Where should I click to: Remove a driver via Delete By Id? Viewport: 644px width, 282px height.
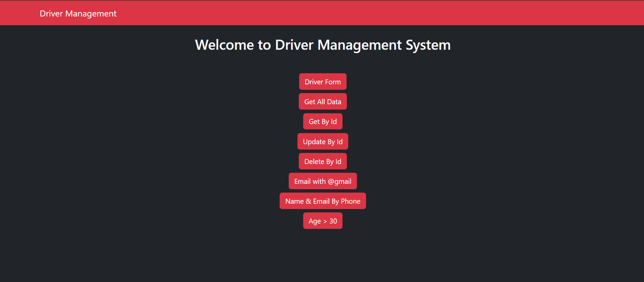click(x=322, y=161)
